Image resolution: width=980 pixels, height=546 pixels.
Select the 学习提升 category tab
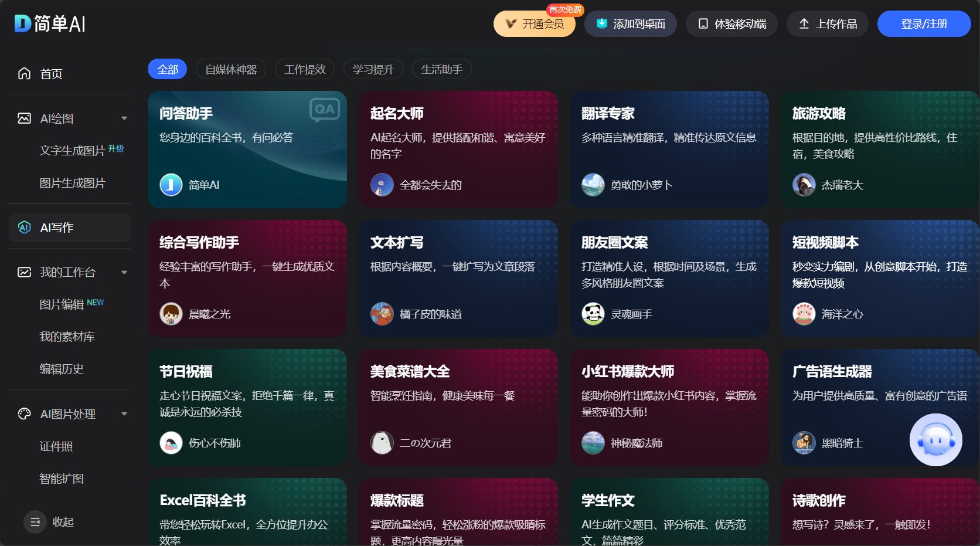point(373,69)
